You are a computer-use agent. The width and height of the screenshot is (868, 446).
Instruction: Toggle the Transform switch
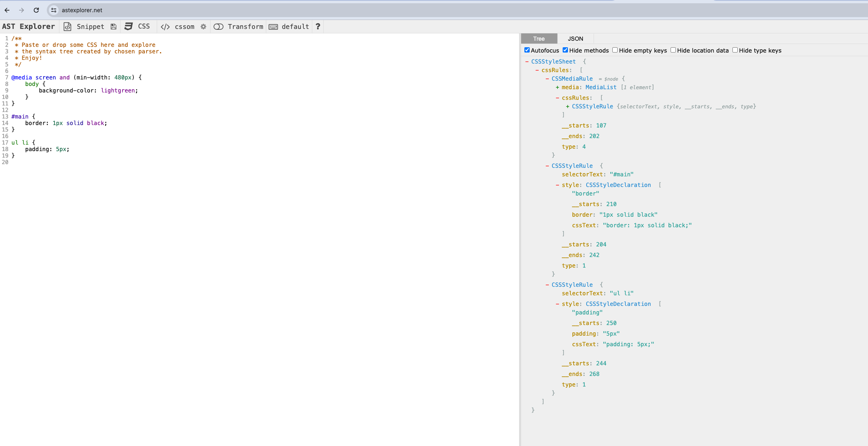click(x=219, y=26)
